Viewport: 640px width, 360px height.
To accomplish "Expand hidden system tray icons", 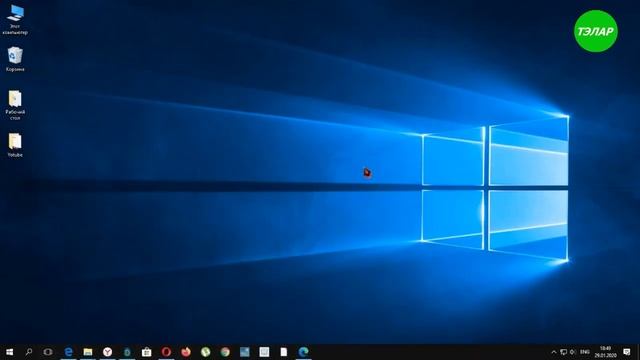I will tap(554, 352).
